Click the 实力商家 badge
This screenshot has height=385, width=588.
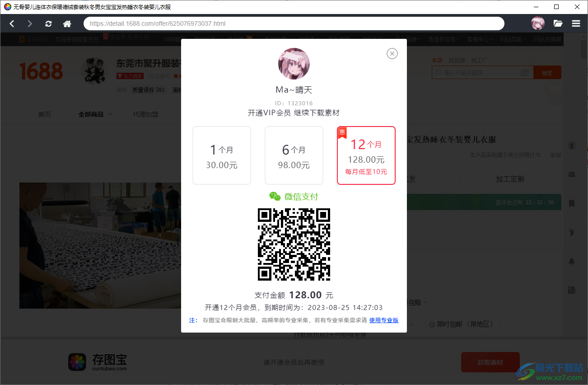click(130, 76)
